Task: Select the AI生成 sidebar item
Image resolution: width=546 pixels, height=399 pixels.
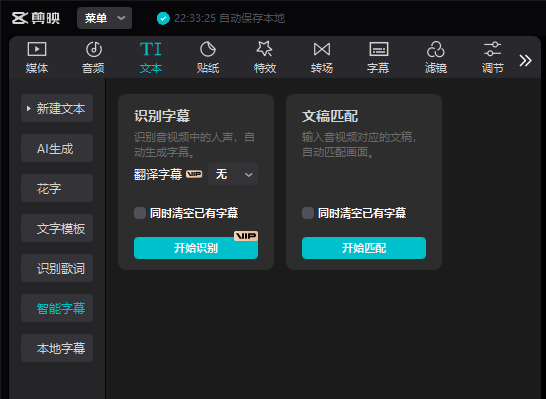Action: click(x=57, y=148)
